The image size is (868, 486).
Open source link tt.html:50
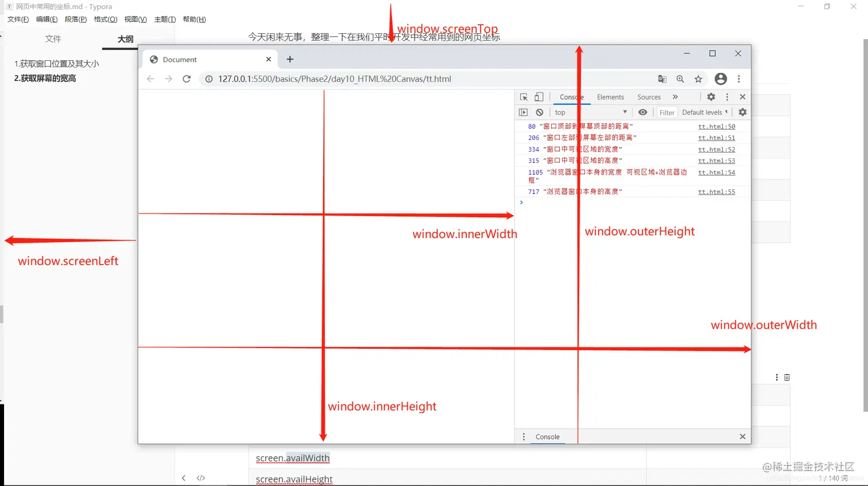716,126
